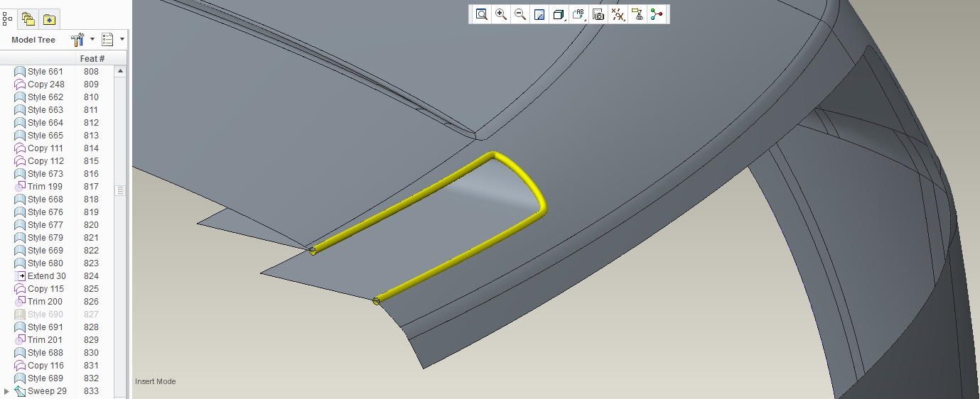The image size is (980, 399).
Task: Click the Style 661 surface icon
Action: coord(20,72)
